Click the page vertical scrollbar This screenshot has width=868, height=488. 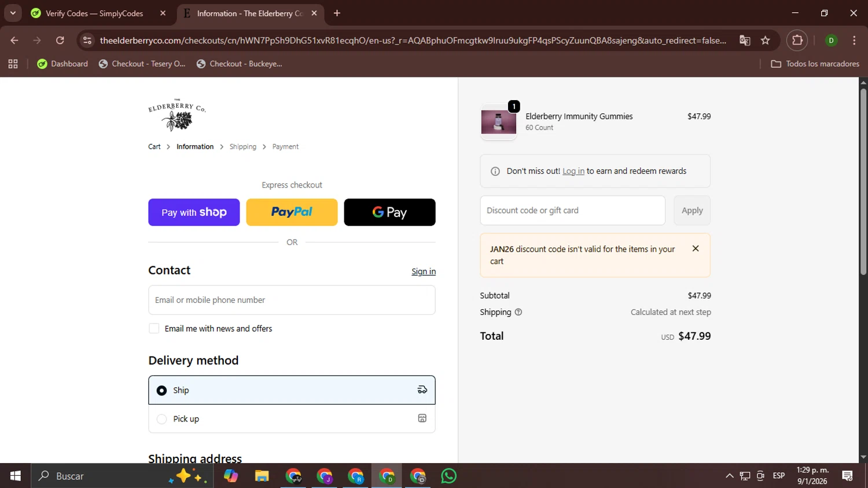point(863,181)
